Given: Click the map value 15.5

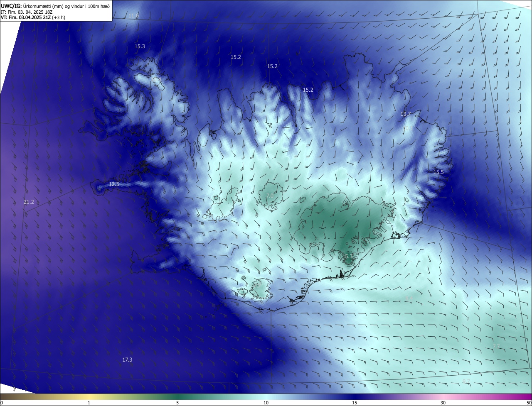Looking at the screenshot, I should 438,172.
